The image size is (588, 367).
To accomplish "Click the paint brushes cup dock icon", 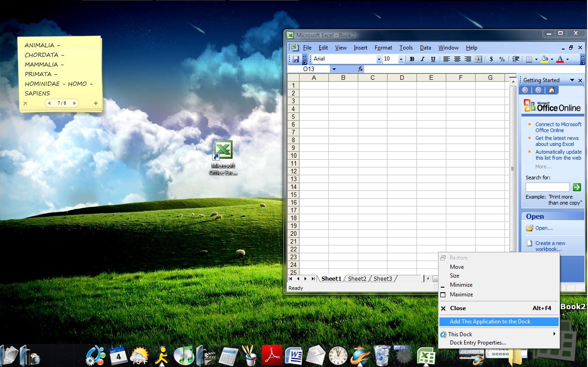I will pyautogui.click(x=250, y=355).
